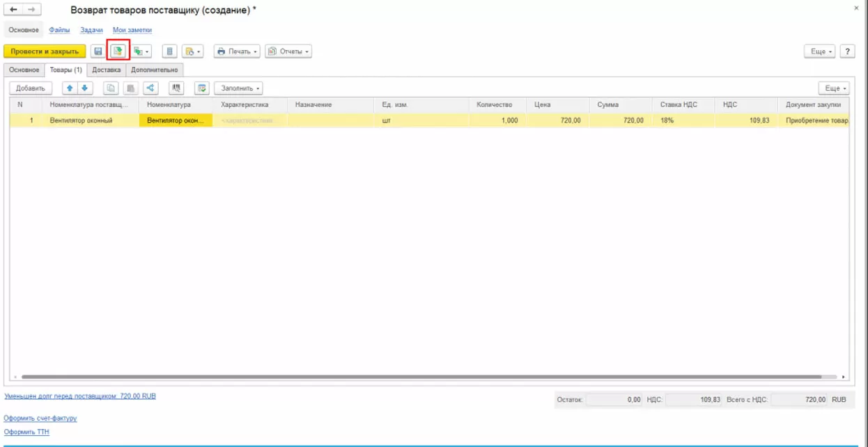Open the Дополнительно tab
The width and height of the screenshot is (868, 447).
(155, 70)
